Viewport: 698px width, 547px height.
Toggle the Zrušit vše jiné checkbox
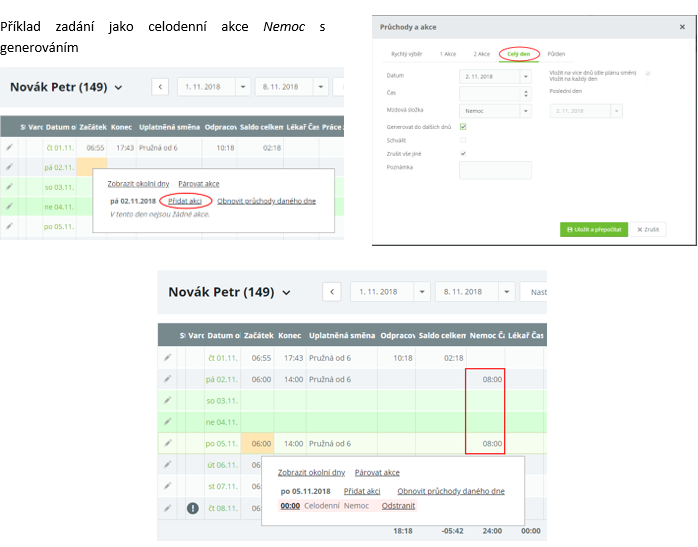point(463,154)
